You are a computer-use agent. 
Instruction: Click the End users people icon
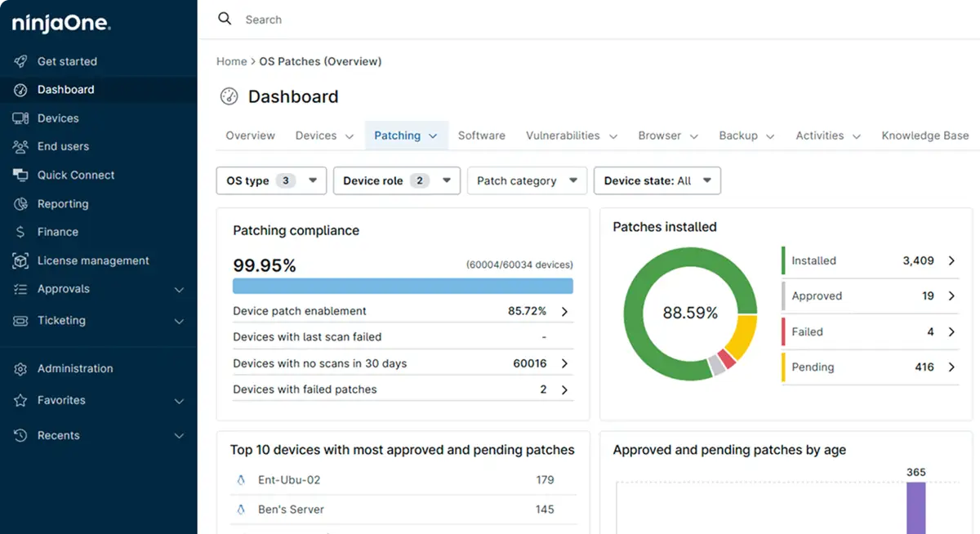point(21,147)
